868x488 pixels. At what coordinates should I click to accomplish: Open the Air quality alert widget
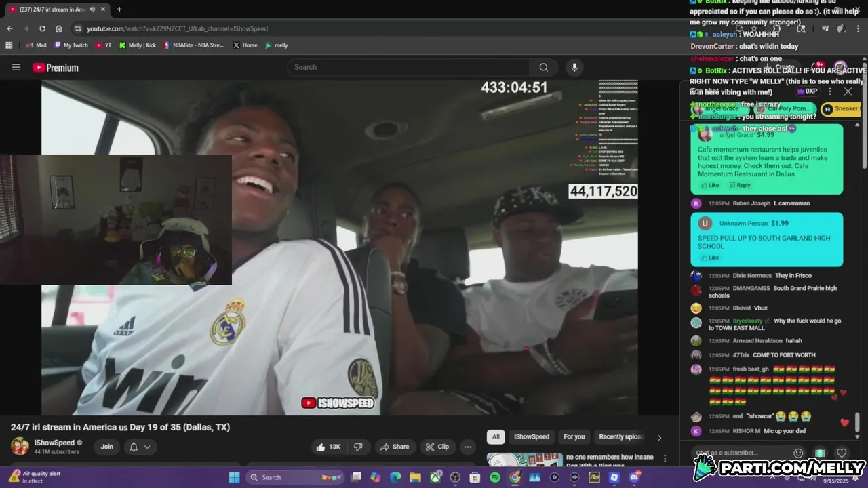click(x=34, y=477)
